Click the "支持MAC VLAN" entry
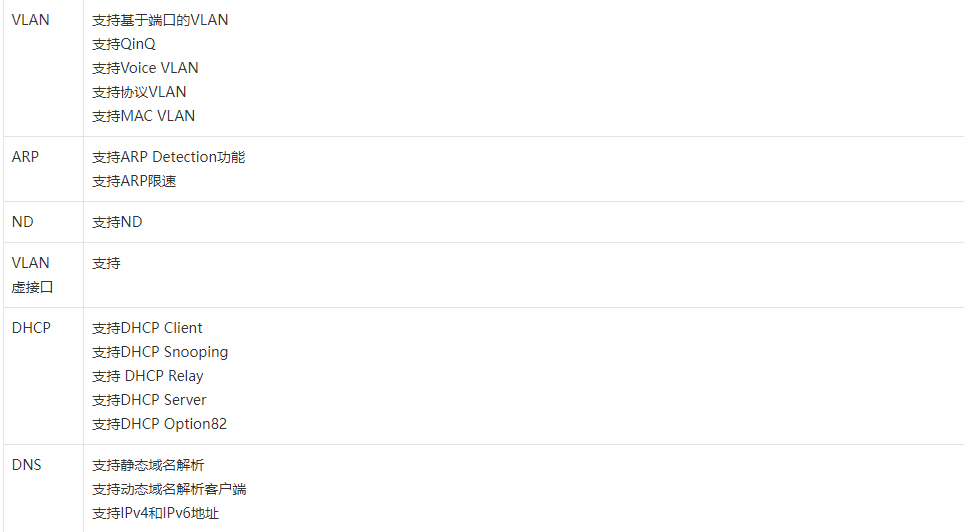Screen dimensions: 964x532 point(143,116)
